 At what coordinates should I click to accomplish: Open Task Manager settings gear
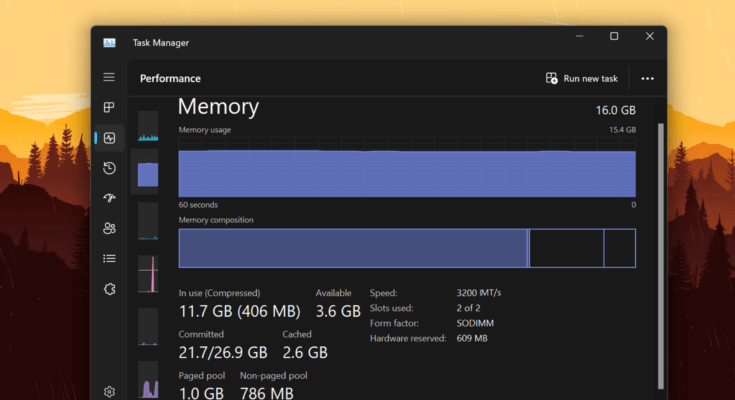[109, 392]
